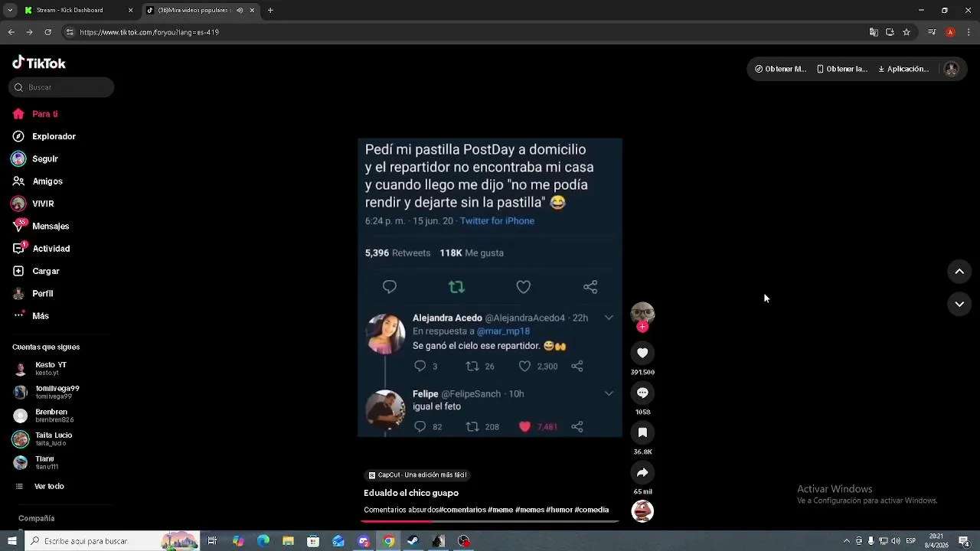Open Amigos in the sidebar

coord(38,181)
